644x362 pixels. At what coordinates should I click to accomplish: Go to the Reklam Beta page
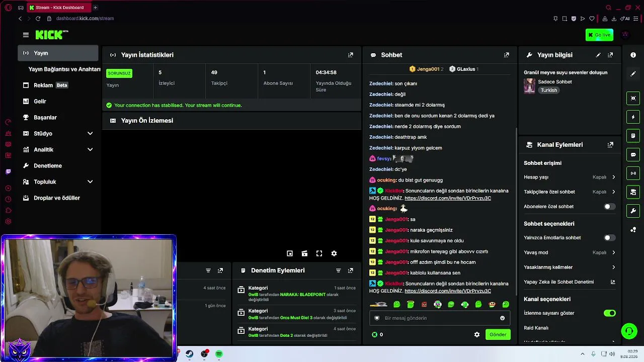[x=58, y=85]
